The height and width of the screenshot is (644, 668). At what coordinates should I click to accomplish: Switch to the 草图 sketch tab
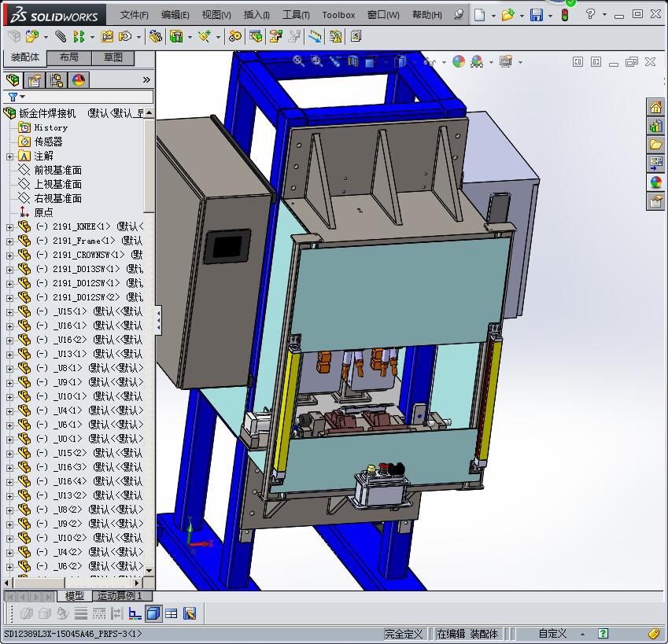click(x=113, y=57)
